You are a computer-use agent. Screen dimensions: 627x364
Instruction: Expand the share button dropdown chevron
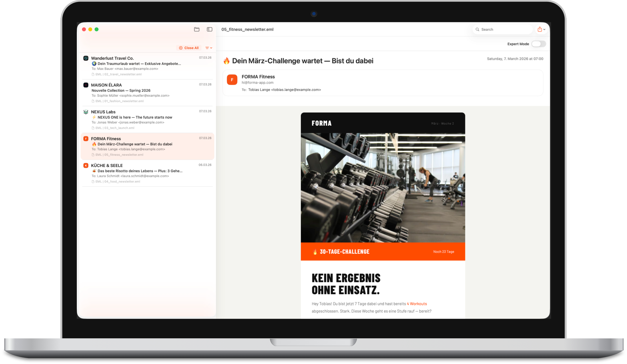(545, 29)
